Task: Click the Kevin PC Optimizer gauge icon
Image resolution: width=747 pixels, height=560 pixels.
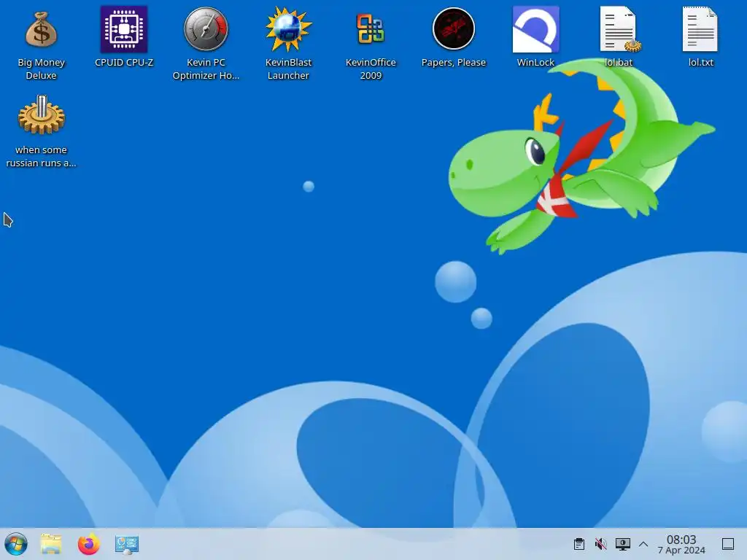Action: (x=206, y=29)
